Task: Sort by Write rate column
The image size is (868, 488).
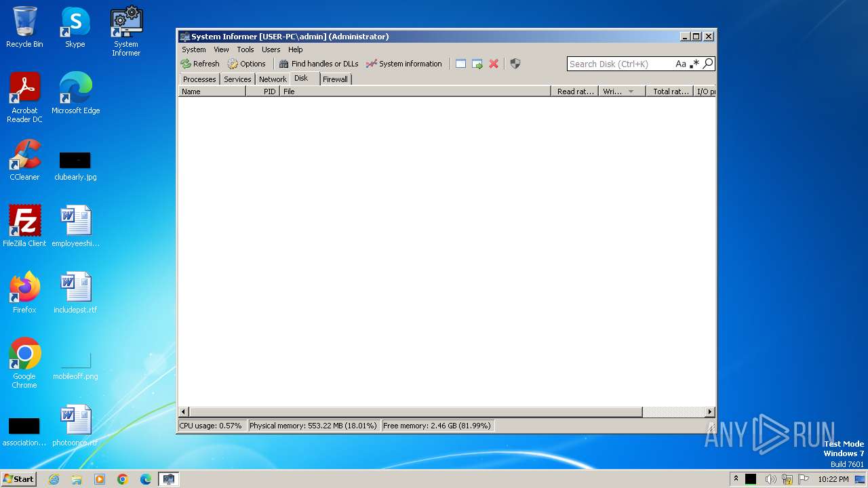Action: pyautogui.click(x=622, y=91)
